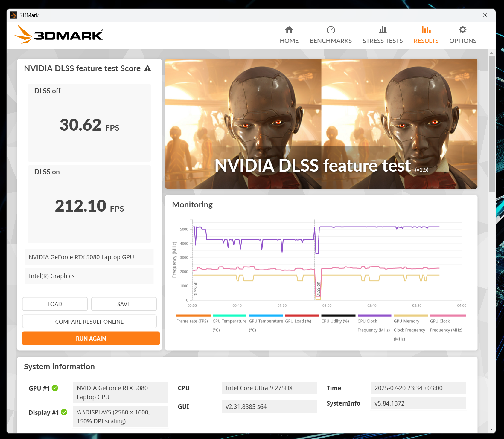Click the DLSS feature test banner image
The height and width of the screenshot is (439, 504).
click(321, 124)
